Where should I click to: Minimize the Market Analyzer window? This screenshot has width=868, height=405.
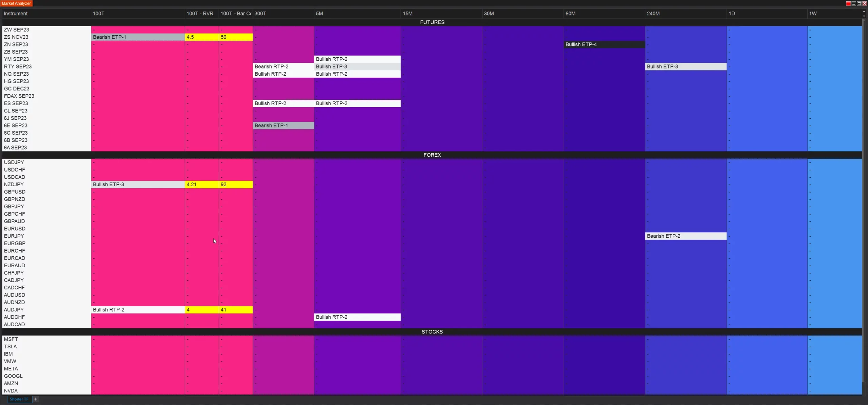(x=853, y=3)
